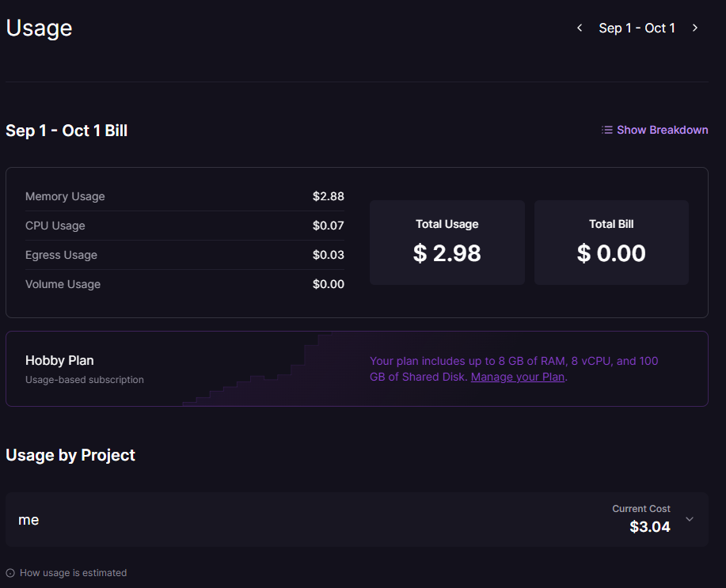
Task: Click the $3.04 Current Cost value
Action: coord(649,527)
